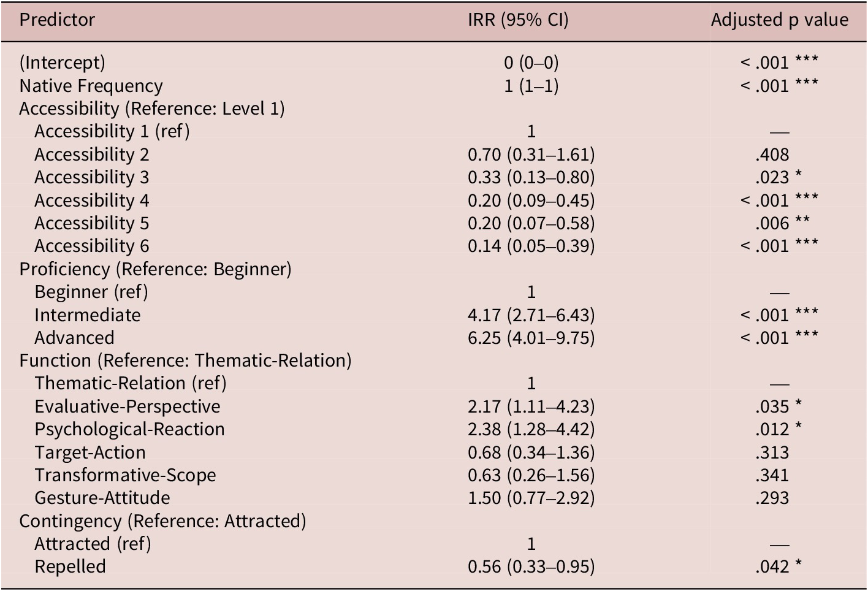Select the (Intercept) row label
The height and width of the screenshot is (591, 868).
click(x=62, y=63)
